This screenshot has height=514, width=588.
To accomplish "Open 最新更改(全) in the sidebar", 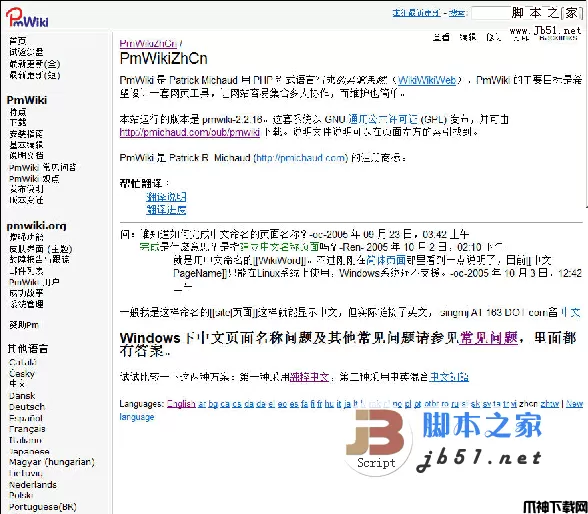I will pyautogui.click(x=34, y=64).
